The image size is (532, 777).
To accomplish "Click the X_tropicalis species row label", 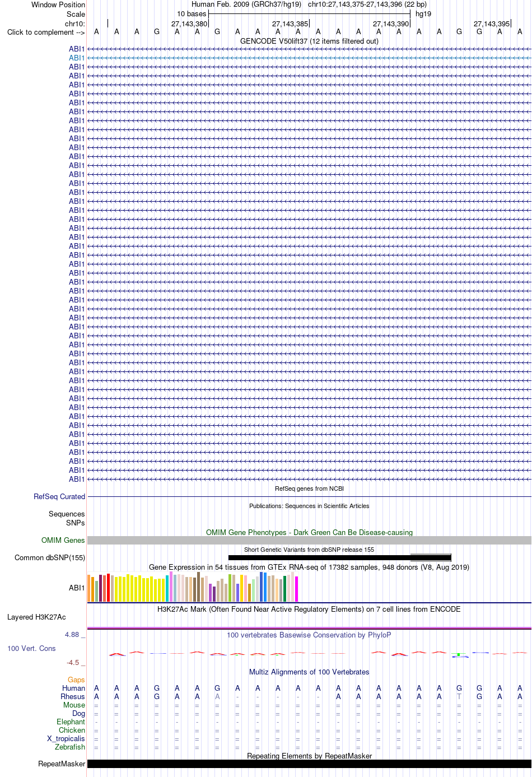I will 66,738.
